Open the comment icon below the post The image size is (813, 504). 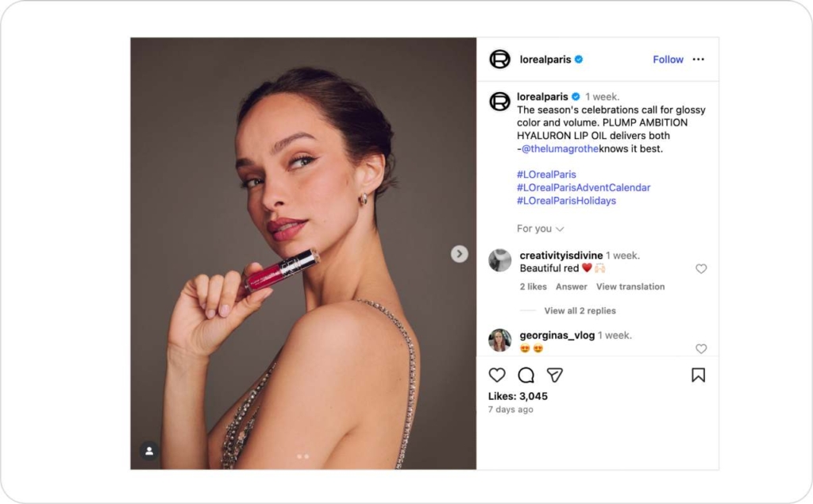(526, 375)
